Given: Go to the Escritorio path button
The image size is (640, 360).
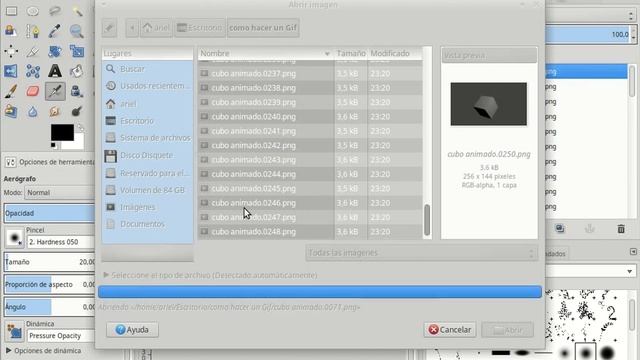Looking at the screenshot, I should 200,28.
